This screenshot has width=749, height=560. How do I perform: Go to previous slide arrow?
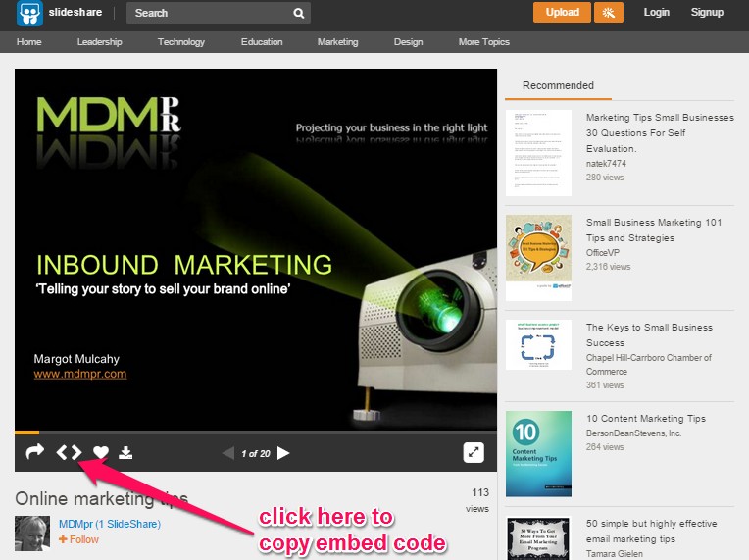228,453
